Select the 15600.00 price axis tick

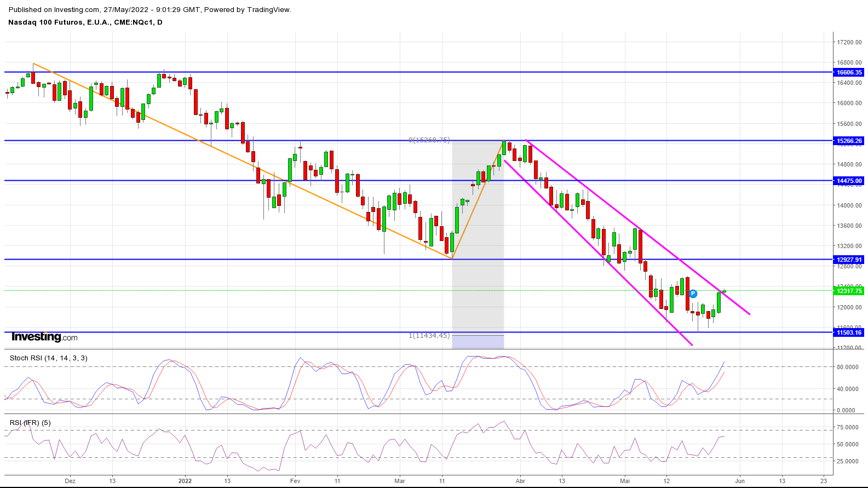pos(849,124)
